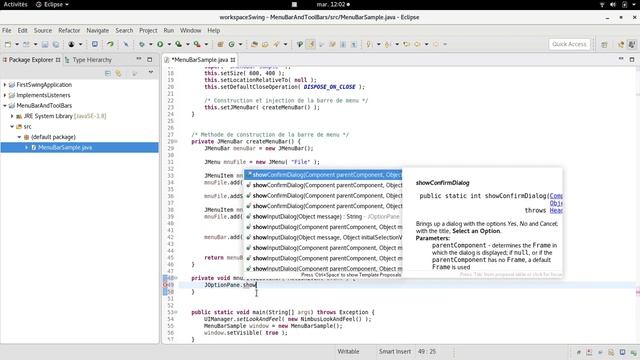Click the Search flashlight toolbar icon
Screen dimensions: 640x360
pos(277,44)
